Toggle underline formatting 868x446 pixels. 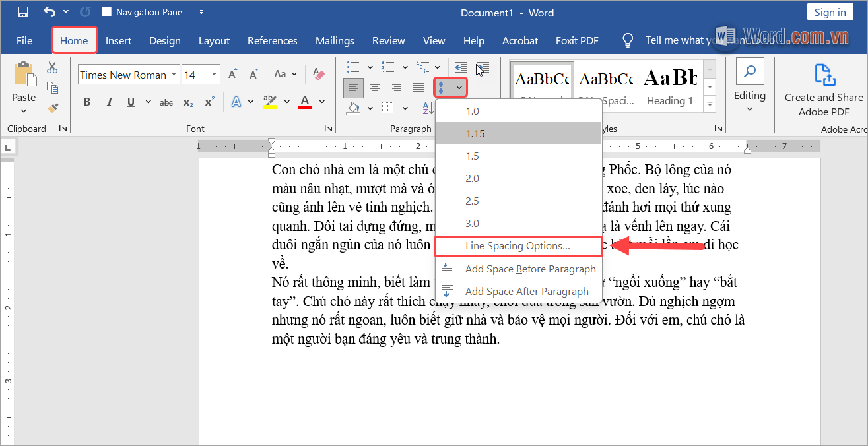[x=129, y=102]
